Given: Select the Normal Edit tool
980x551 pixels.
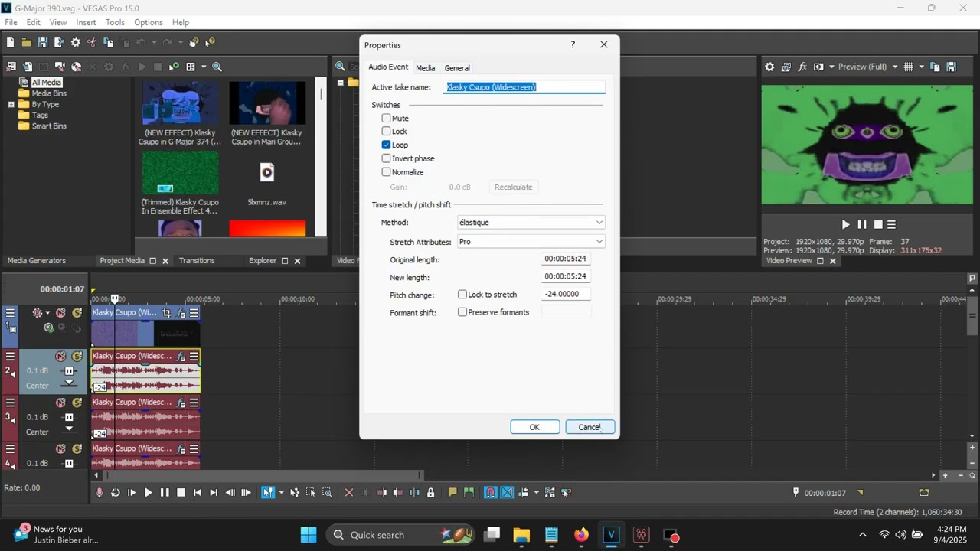Looking at the screenshot, I should pos(267,493).
